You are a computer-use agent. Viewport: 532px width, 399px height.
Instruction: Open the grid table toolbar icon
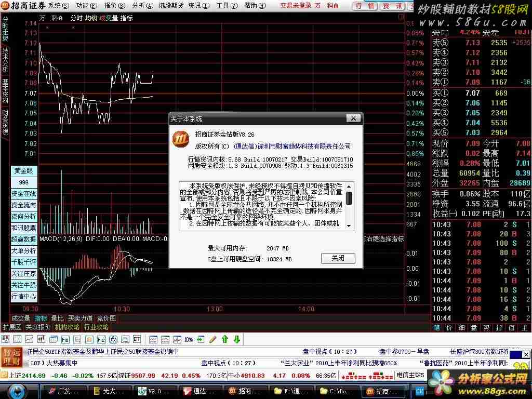coord(17,339)
